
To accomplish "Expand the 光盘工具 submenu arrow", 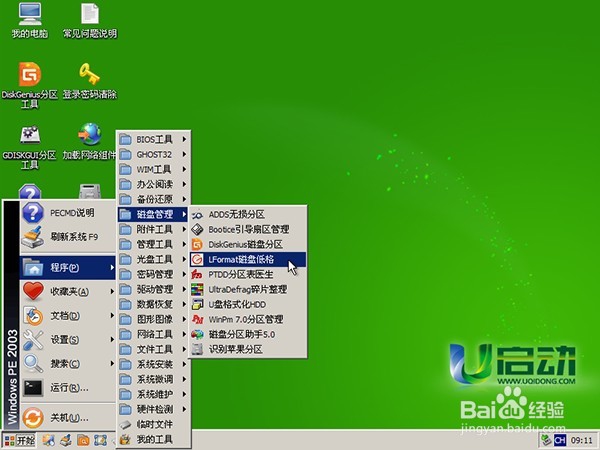I will click(x=184, y=259).
